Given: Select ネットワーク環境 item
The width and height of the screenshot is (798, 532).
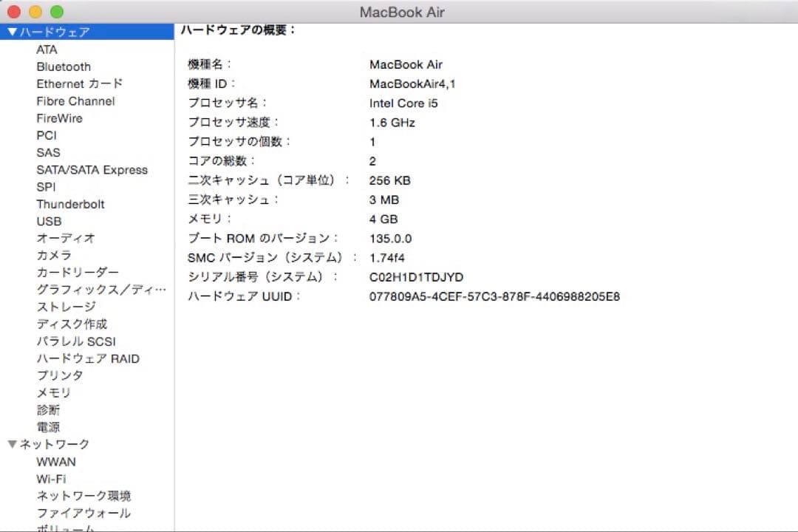Looking at the screenshot, I should (x=83, y=496).
